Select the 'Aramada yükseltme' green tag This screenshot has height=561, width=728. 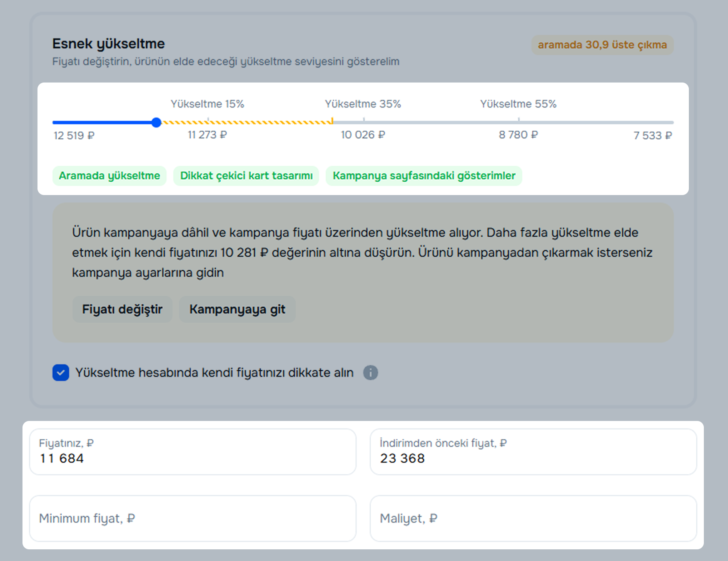[110, 176]
